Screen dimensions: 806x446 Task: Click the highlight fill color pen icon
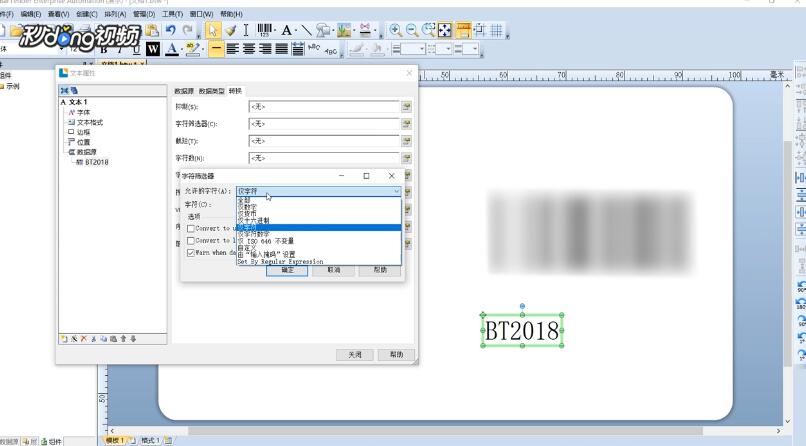(192, 49)
